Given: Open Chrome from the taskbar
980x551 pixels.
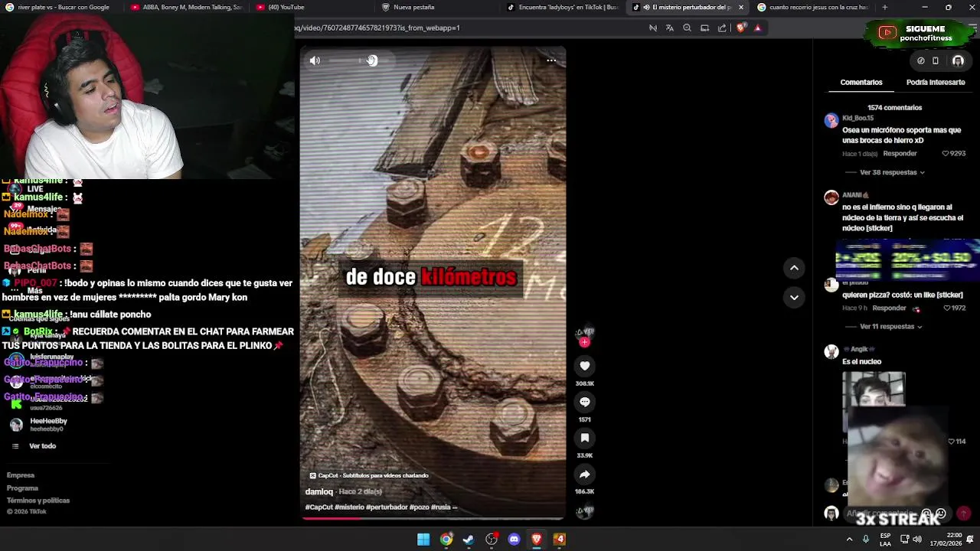Looking at the screenshot, I should (446, 540).
